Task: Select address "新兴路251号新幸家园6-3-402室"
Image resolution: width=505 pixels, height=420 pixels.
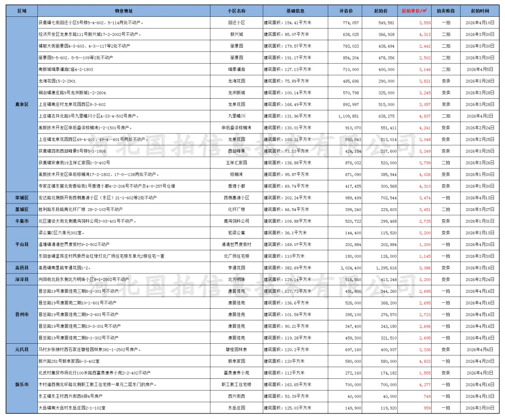Action: (x=69, y=361)
